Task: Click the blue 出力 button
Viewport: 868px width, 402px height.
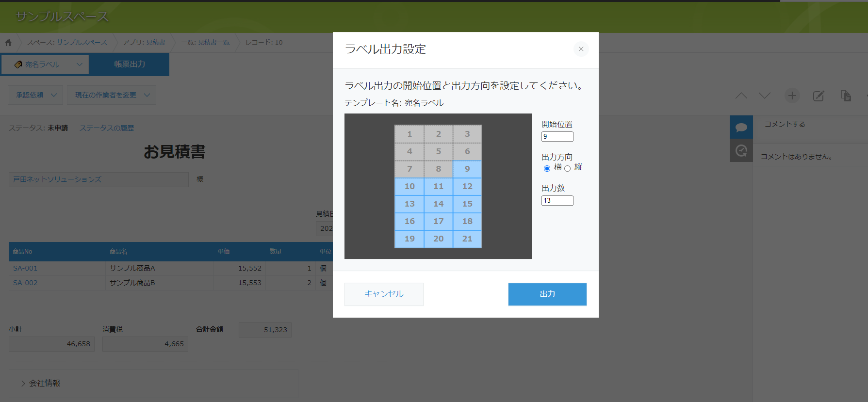Action: pyautogui.click(x=547, y=294)
